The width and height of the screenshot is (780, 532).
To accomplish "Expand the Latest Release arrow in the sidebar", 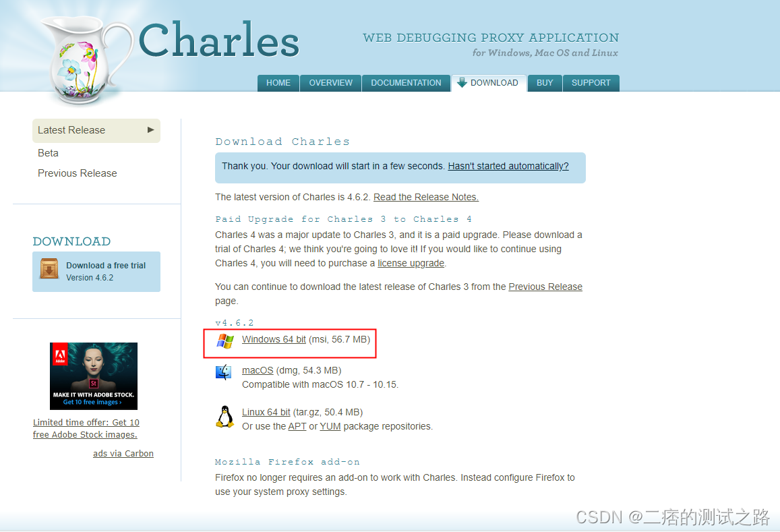I will click(x=152, y=130).
